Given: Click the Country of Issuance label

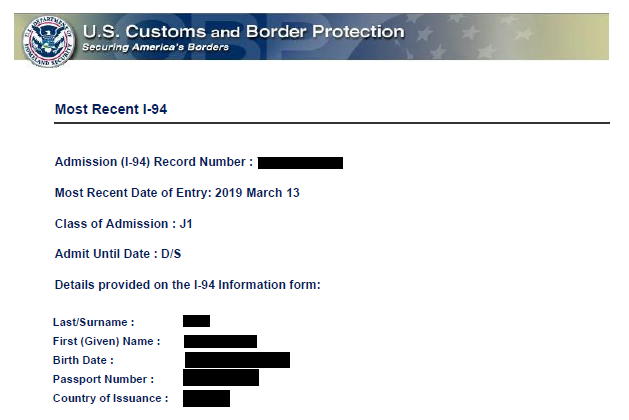Looking at the screenshot, I should [110, 398].
